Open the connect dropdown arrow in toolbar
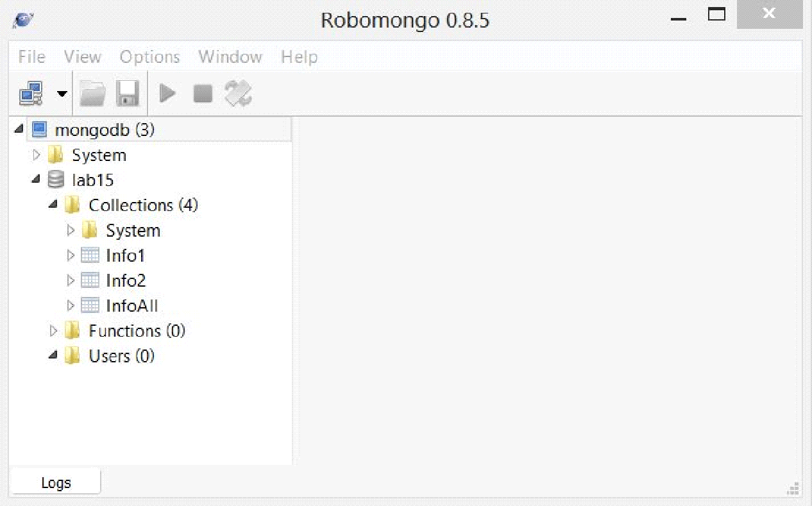 tap(62, 94)
